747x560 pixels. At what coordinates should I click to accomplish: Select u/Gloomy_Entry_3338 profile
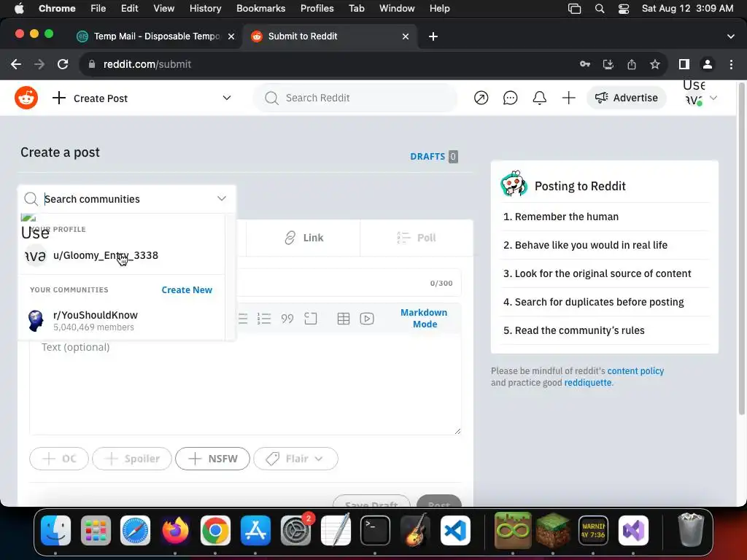point(122,256)
